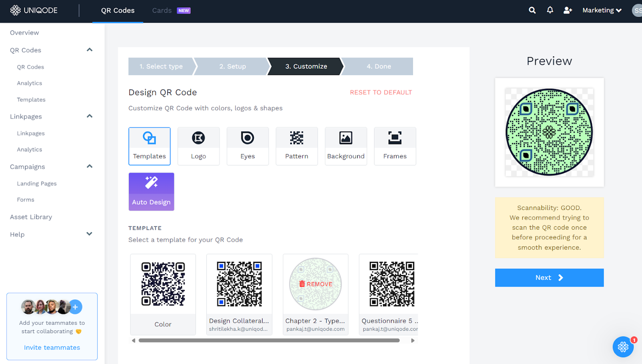Go to step 2 Setup
Image resolution: width=642 pixels, height=364 pixels.
pos(232,66)
